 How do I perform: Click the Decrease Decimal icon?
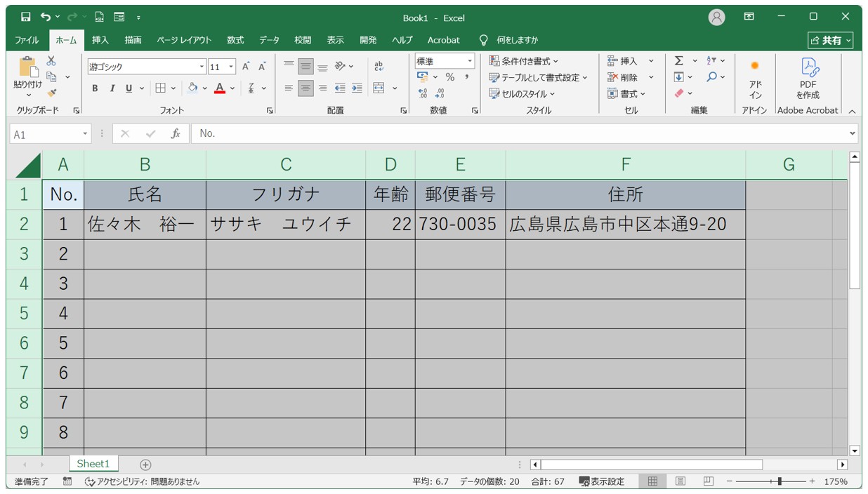(440, 93)
